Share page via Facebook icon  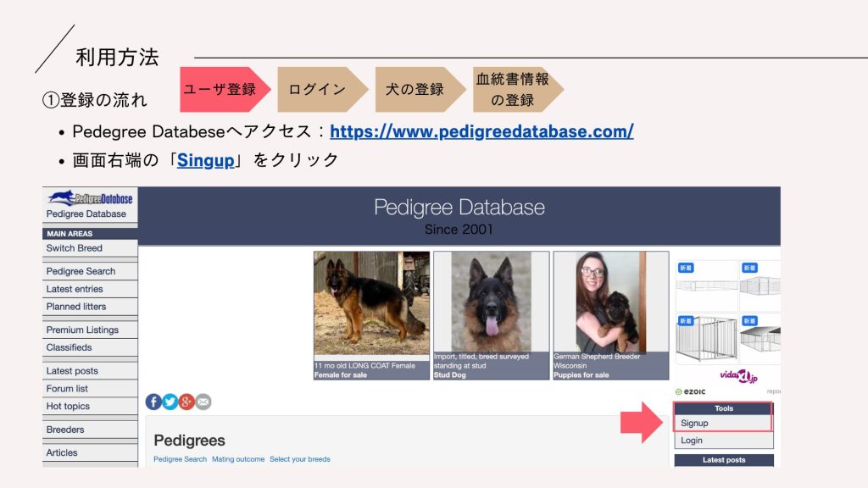(x=153, y=402)
